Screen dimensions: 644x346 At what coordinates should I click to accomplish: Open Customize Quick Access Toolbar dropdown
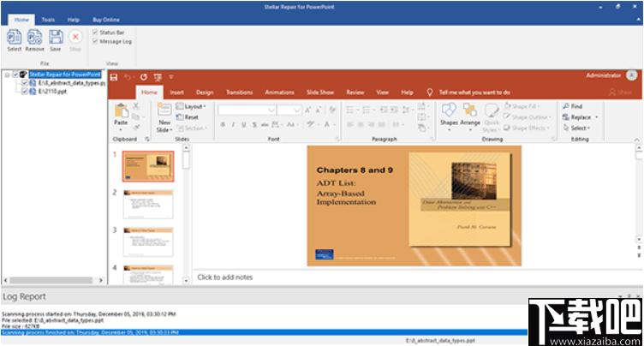click(171, 77)
